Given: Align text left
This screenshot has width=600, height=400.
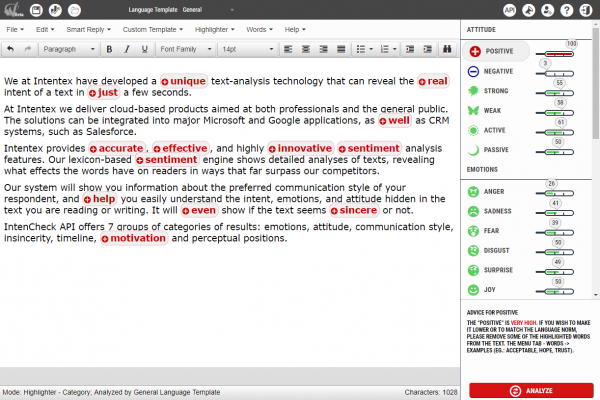Looking at the screenshot, I should point(288,49).
